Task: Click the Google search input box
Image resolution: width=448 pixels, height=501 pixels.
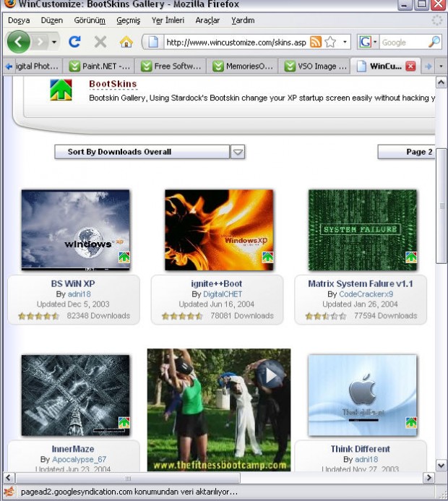Action: [403, 42]
